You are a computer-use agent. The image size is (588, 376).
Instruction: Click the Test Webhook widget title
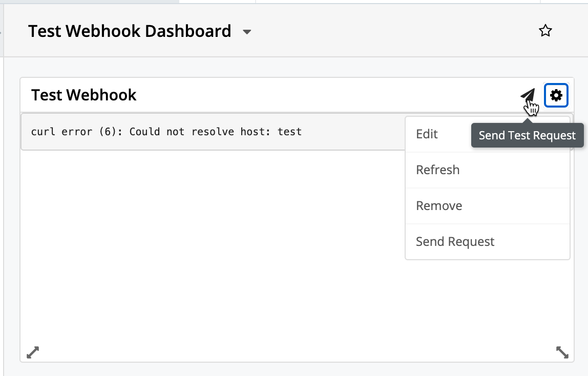tap(84, 95)
